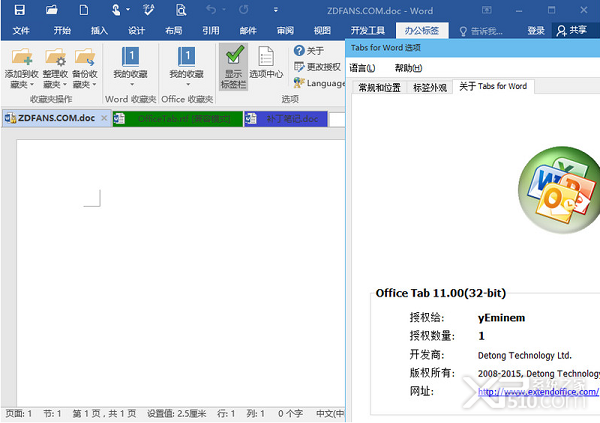
Task: Open the 添加到收藏夹 folder dropdown
Action: (x=21, y=69)
